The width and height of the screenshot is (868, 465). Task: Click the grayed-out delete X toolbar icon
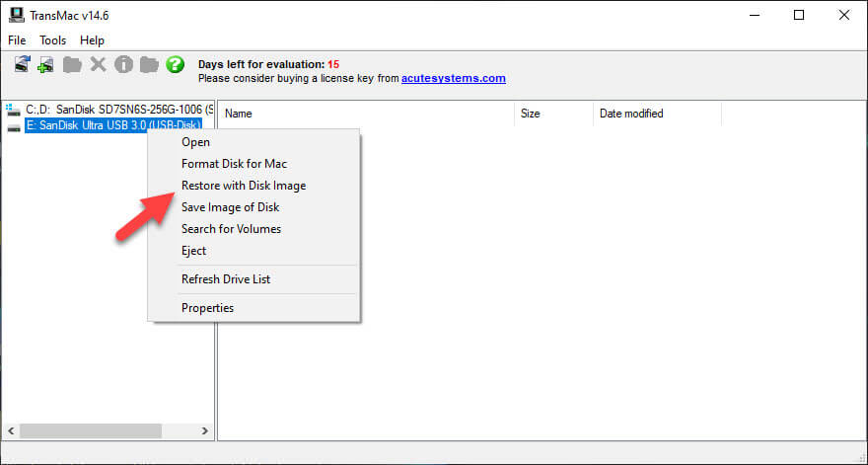98,65
